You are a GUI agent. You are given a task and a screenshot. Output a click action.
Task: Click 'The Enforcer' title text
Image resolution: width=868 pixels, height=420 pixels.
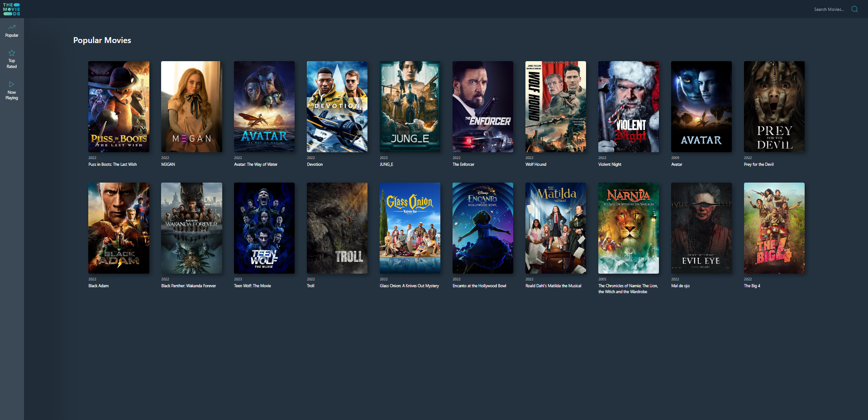pyautogui.click(x=463, y=164)
